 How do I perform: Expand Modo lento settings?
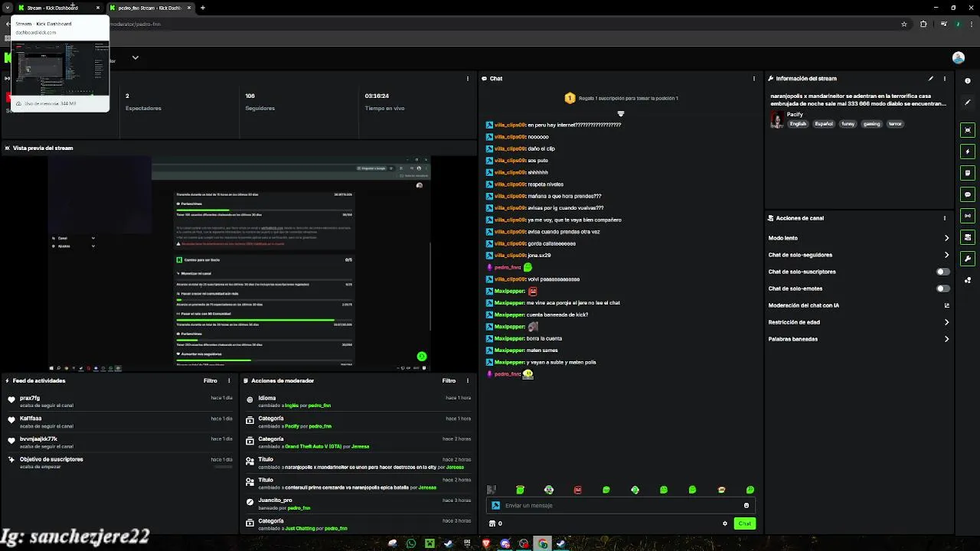pyautogui.click(x=947, y=238)
